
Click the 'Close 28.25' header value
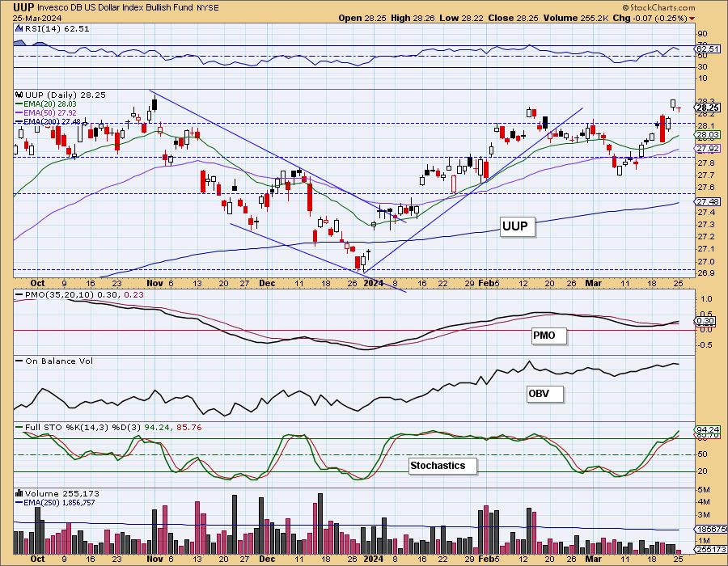point(514,18)
